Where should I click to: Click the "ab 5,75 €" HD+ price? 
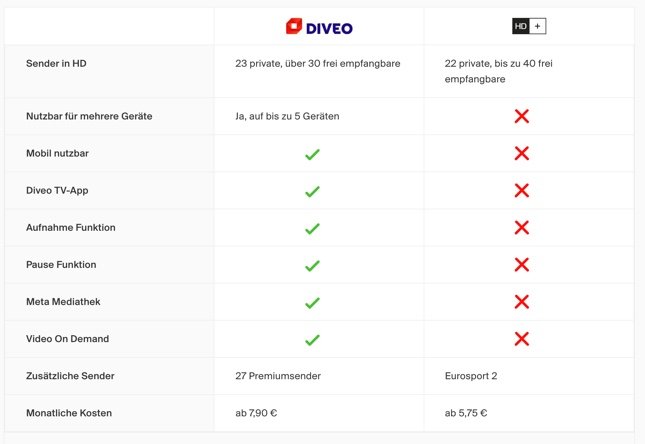[x=466, y=413]
